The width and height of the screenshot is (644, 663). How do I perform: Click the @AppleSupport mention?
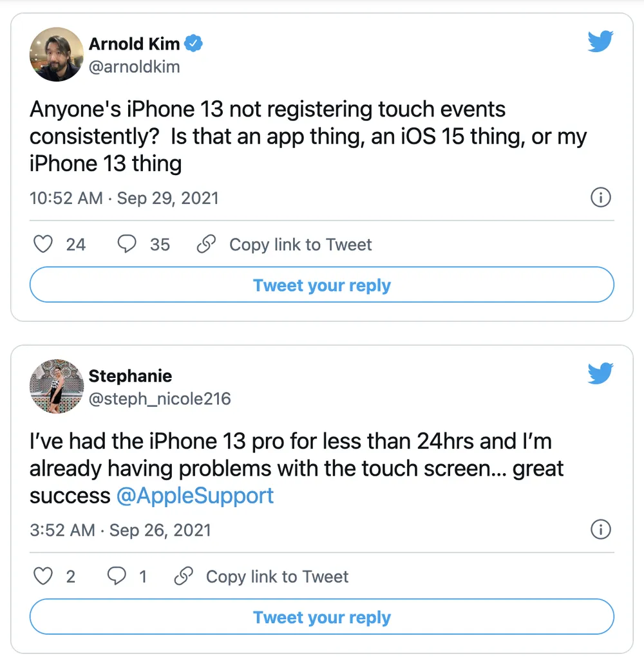[x=195, y=496]
